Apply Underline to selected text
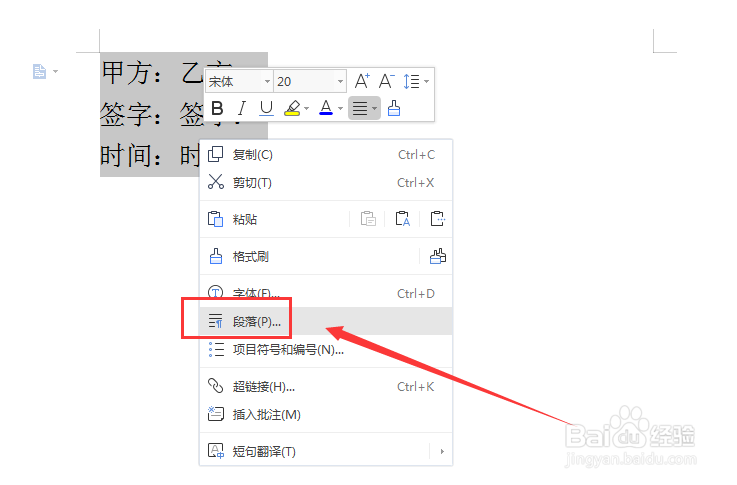 [x=267, y=109]
